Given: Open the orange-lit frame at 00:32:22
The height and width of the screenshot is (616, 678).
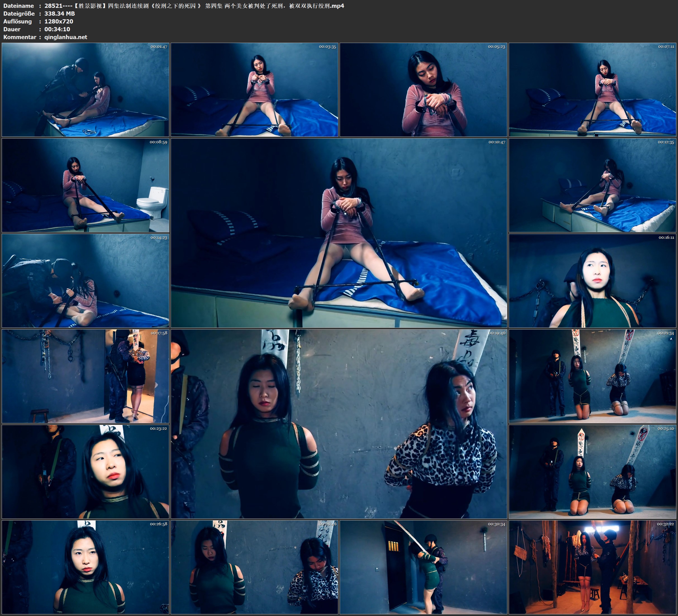Looking at the screenshot, I should [592, 567].
